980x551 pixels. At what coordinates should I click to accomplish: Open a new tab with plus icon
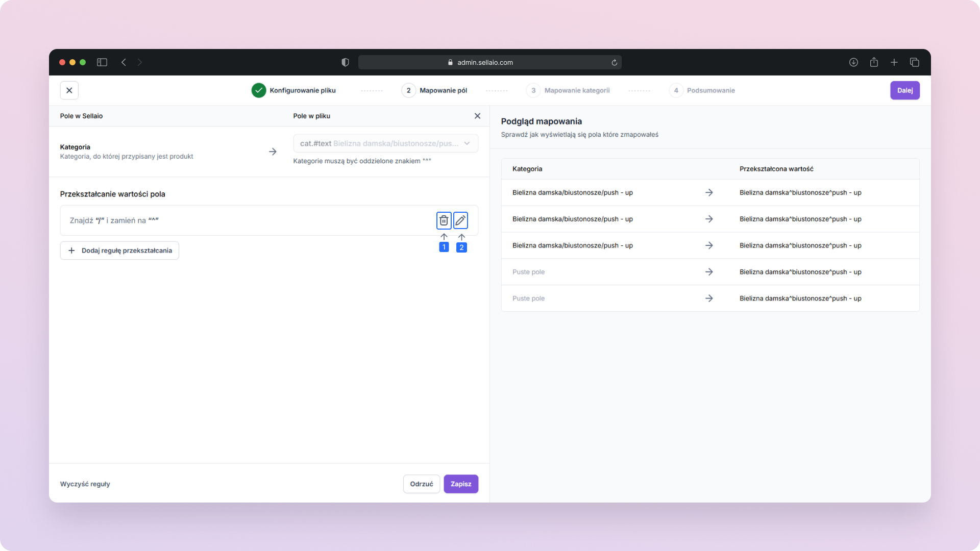coord(894,62)
